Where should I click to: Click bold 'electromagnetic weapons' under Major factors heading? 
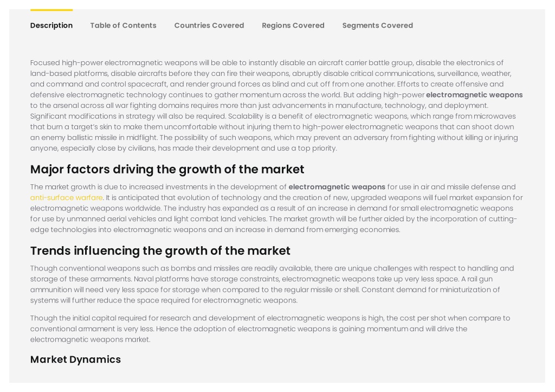pos(337,187)
